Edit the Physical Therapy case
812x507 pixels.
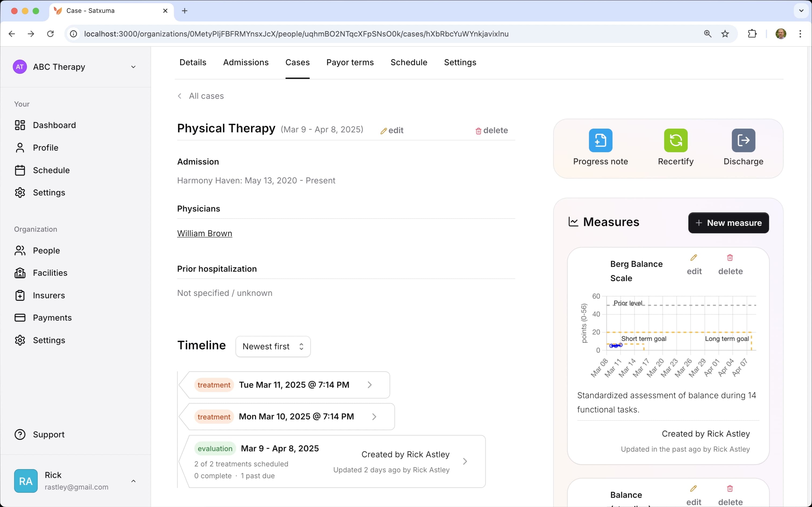[x=392, y=131]
